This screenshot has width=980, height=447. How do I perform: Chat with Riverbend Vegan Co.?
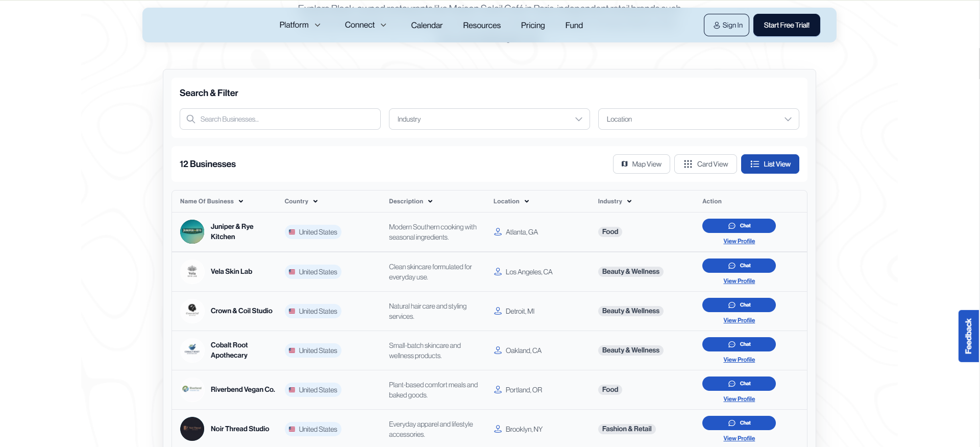pos(739,384)
